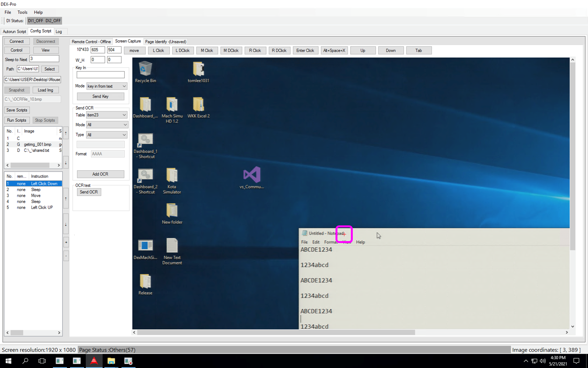Click the Recycle Bin icon in the captured desktop

point(145,69)
